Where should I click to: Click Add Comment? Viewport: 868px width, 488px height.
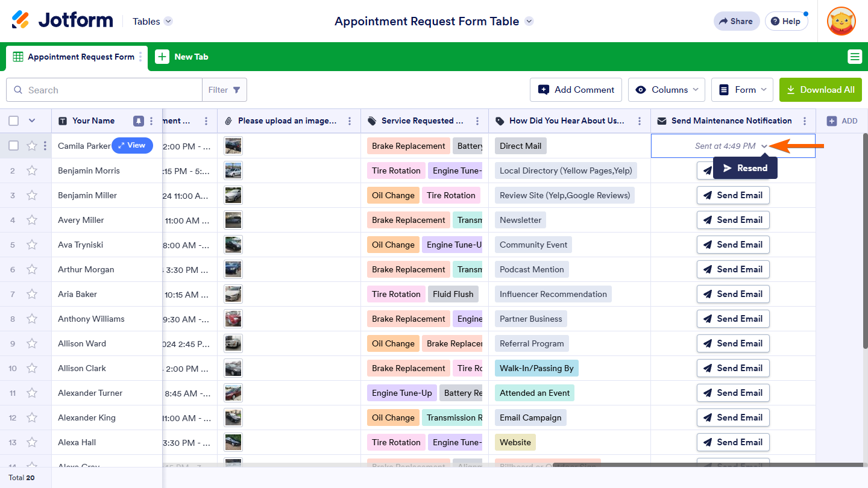pos(576,90)
